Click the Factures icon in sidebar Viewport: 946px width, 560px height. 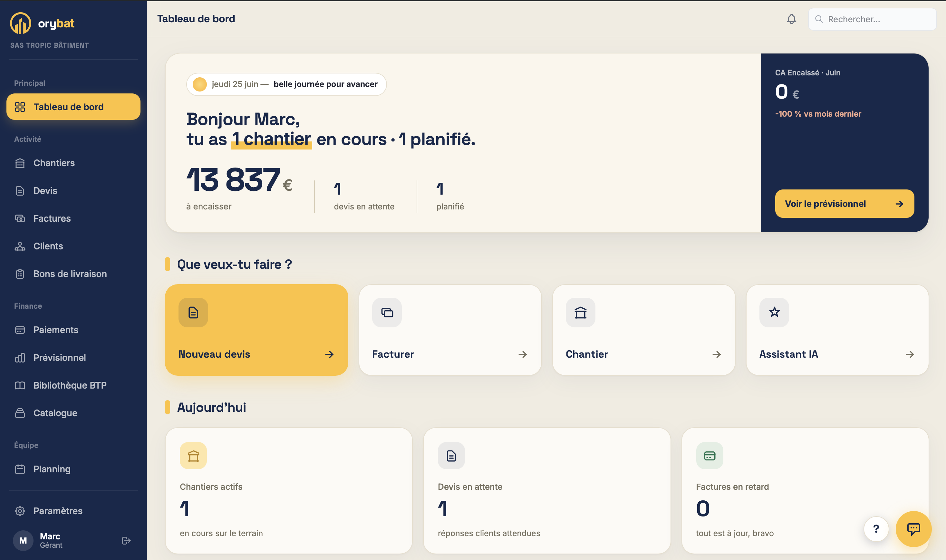[20, 218]
